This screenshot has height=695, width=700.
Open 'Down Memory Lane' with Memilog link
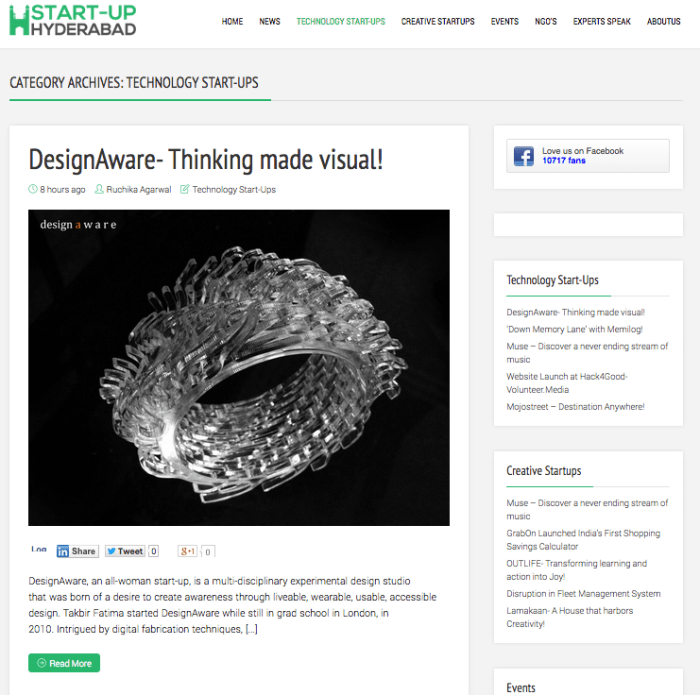(x=574, y=329)
